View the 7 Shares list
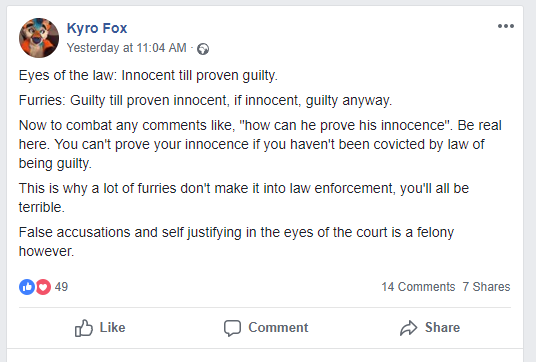The image size is (536, 362). (x=486, y=287)
